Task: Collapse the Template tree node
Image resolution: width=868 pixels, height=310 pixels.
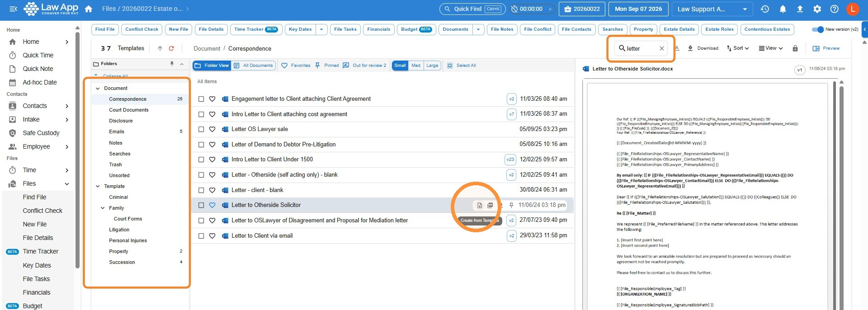Action: click(98, 186)
